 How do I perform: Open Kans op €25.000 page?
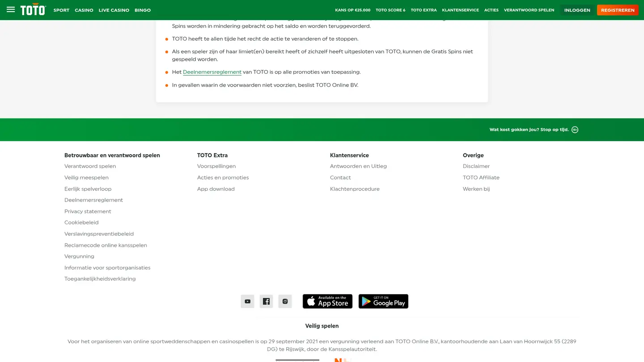[x=353, y=10]
